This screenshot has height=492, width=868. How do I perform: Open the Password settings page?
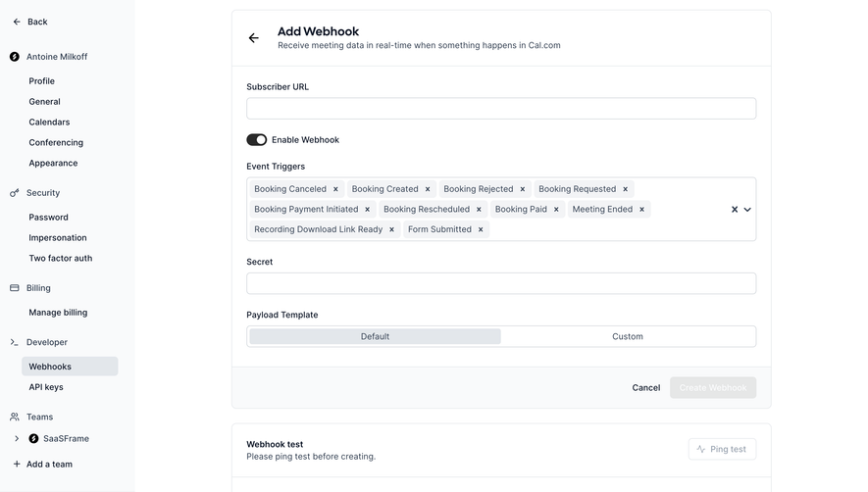click(x=48, y=217)
